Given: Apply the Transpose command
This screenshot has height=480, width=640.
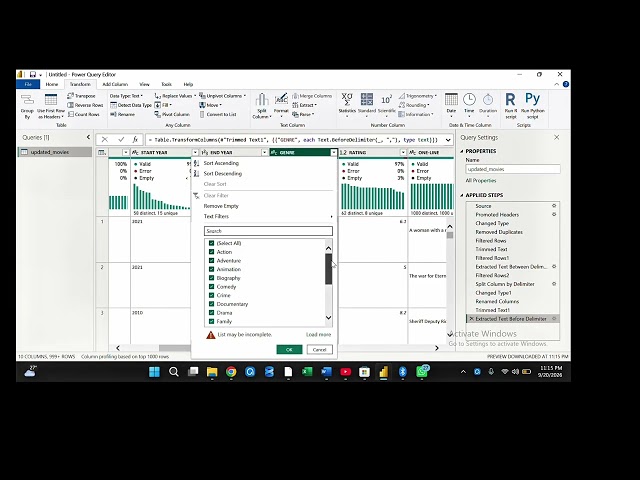Looking at the screenshot, I should tap(81, 96).
